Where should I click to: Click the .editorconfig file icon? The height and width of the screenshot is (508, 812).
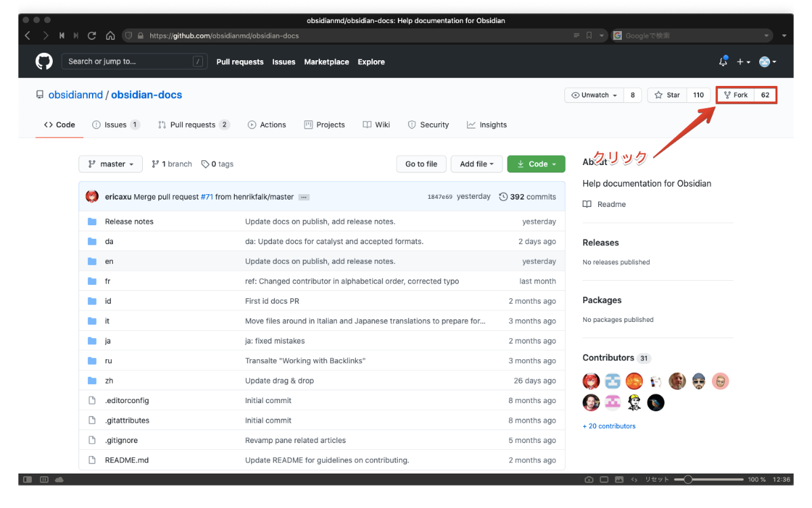pyautogui.click(x=92, y=400)
